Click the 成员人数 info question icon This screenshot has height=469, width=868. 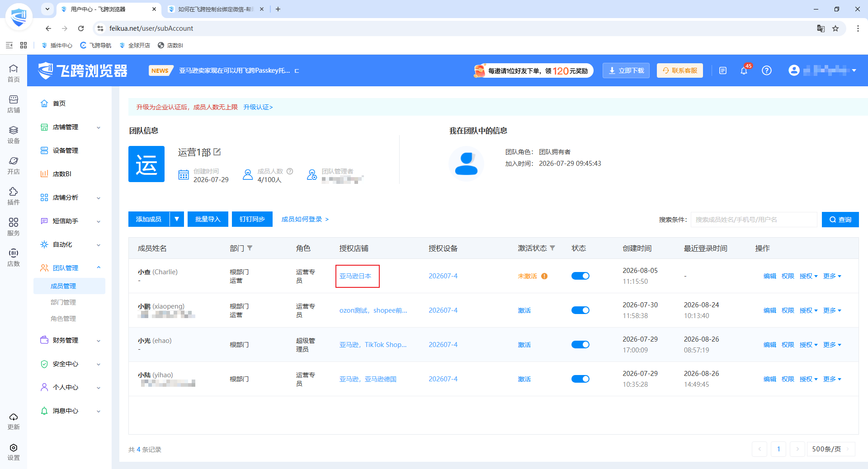290,171
